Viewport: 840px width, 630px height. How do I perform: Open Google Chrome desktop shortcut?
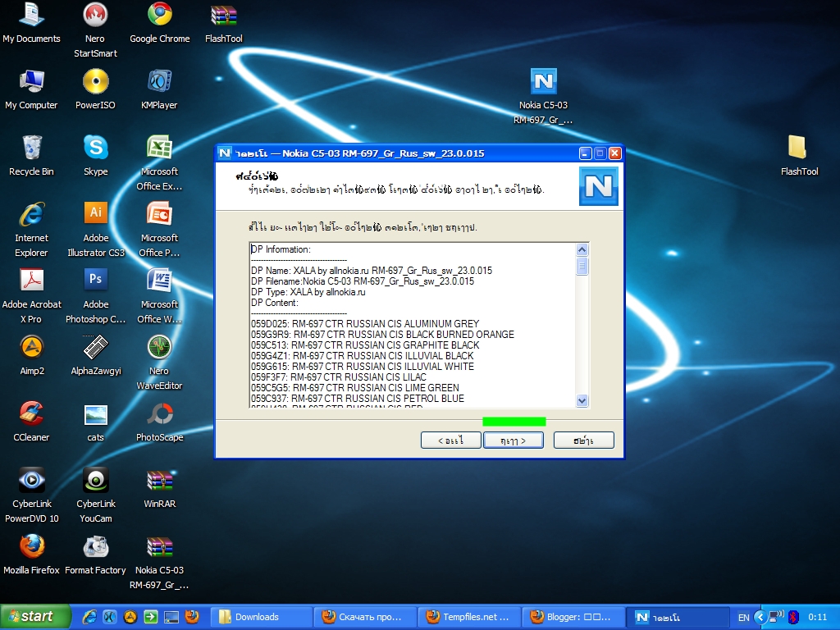[160, 23]
